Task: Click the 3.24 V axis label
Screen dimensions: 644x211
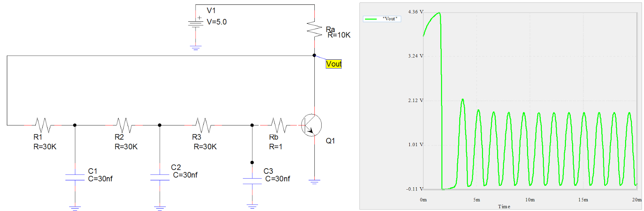Action: pos(415,56)
